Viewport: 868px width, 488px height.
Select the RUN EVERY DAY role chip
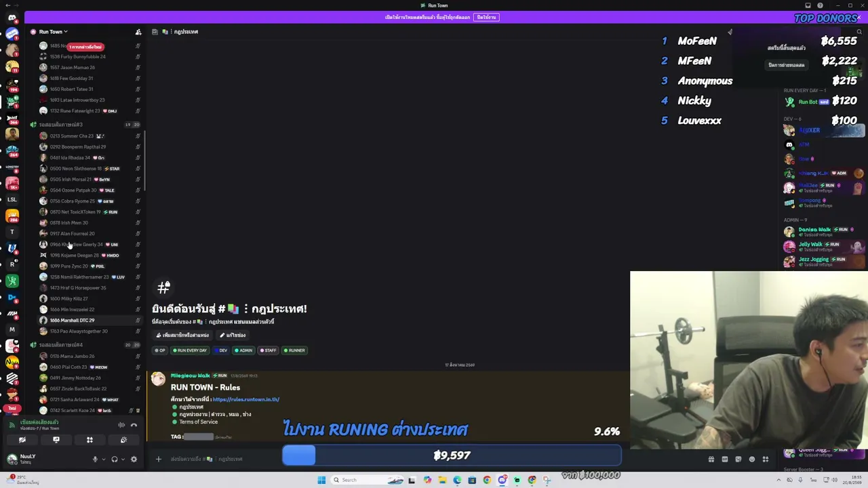pyautogui.click(x=190, y=350)
